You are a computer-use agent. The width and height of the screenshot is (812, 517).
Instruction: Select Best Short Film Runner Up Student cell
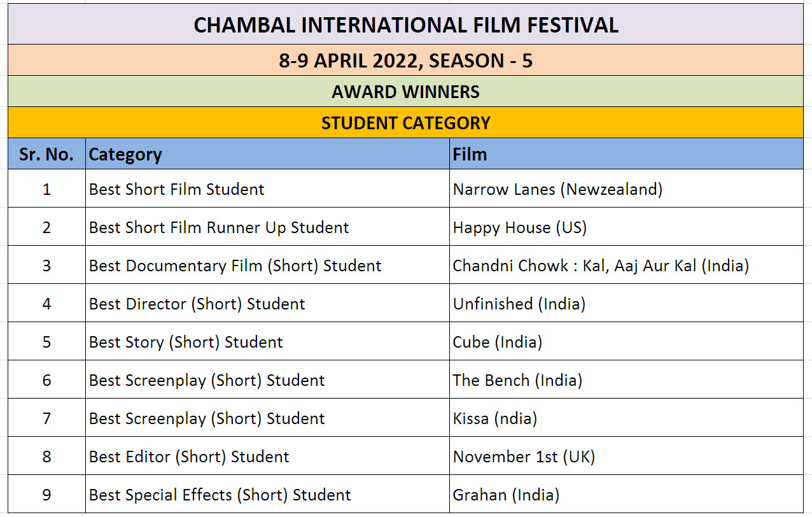pyautogui.click(x=267, y=227)
